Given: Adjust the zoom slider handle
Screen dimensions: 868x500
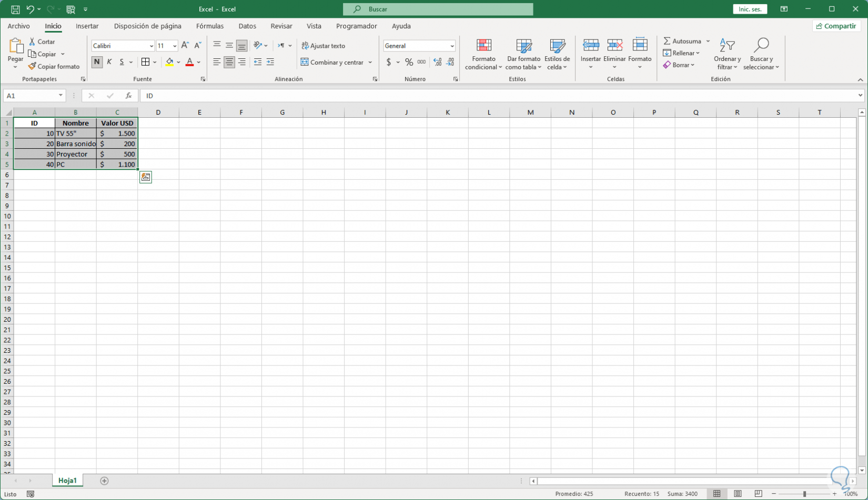Looking at the screenshot, I should [x=804, y=494].
